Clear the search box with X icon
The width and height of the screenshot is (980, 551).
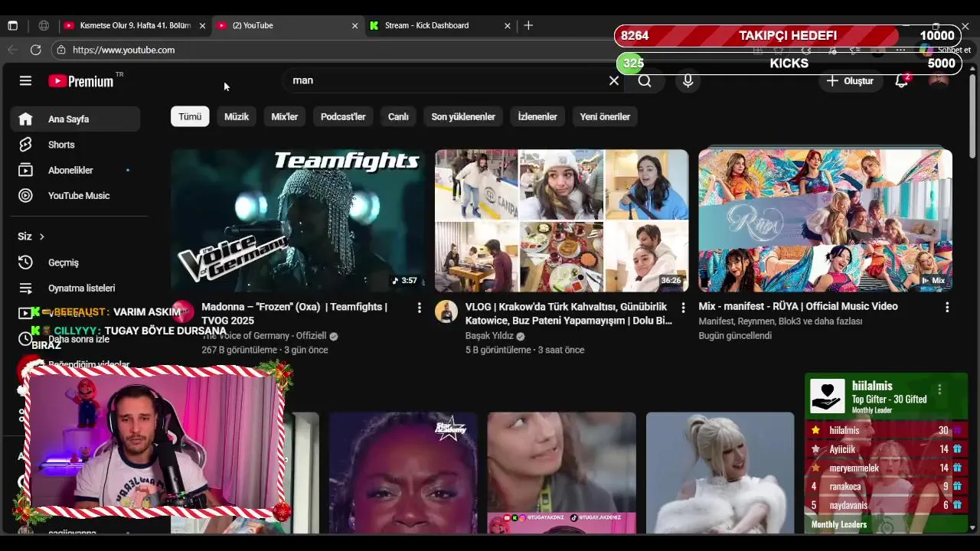tap(613, 80)
